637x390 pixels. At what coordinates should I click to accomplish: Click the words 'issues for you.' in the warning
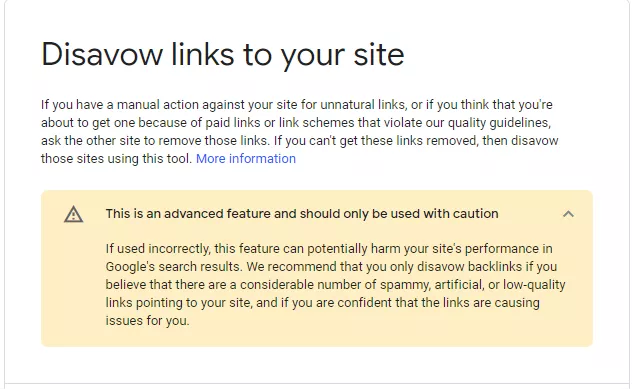(x=147, y=321)
